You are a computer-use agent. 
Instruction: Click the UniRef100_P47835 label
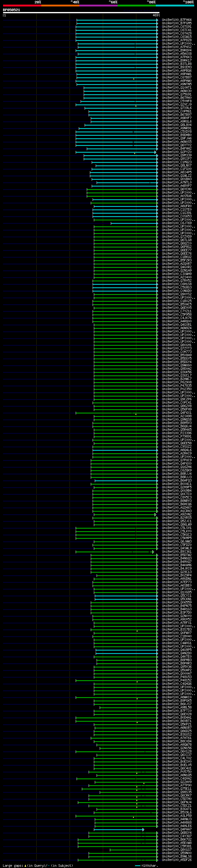(x=176, y=386)
